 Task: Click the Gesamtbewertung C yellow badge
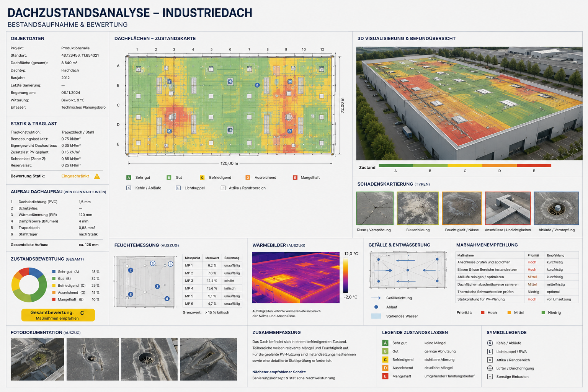(x=58, y=315)
